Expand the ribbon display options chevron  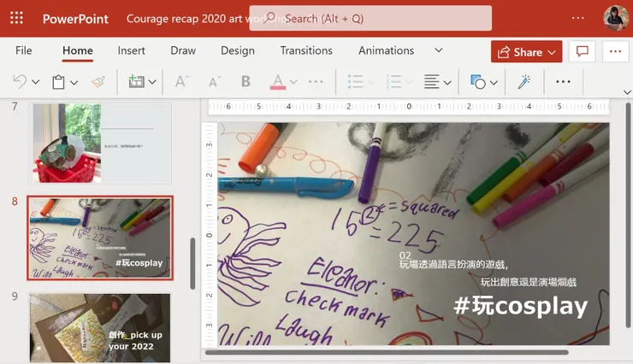click(627, 92)
